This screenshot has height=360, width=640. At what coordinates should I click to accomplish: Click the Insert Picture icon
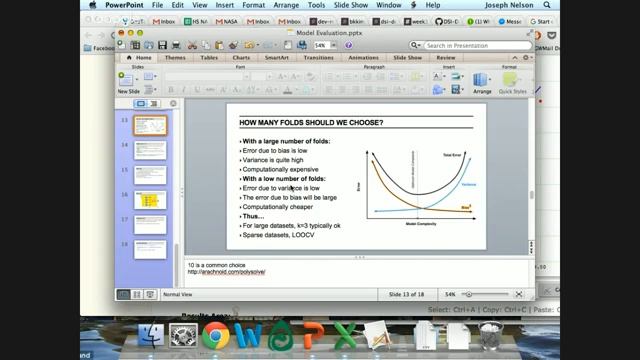(x=456, y=76)
